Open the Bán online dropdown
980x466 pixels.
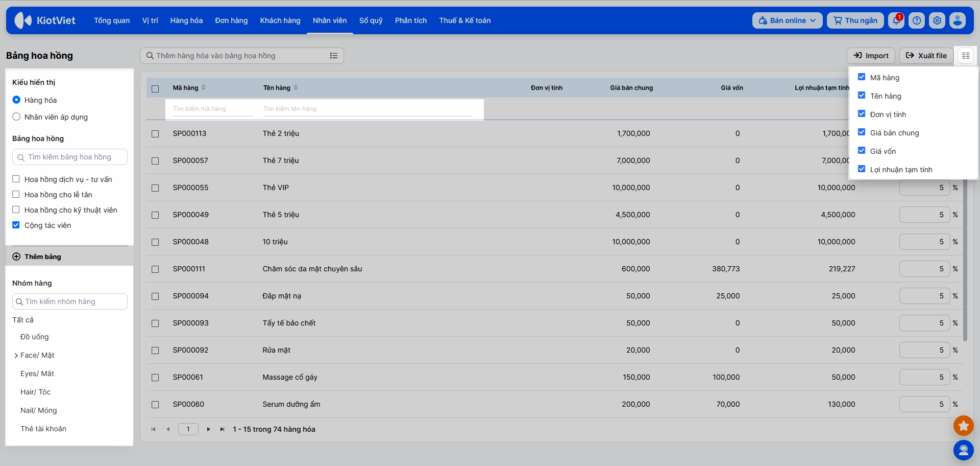click(787, 20)
